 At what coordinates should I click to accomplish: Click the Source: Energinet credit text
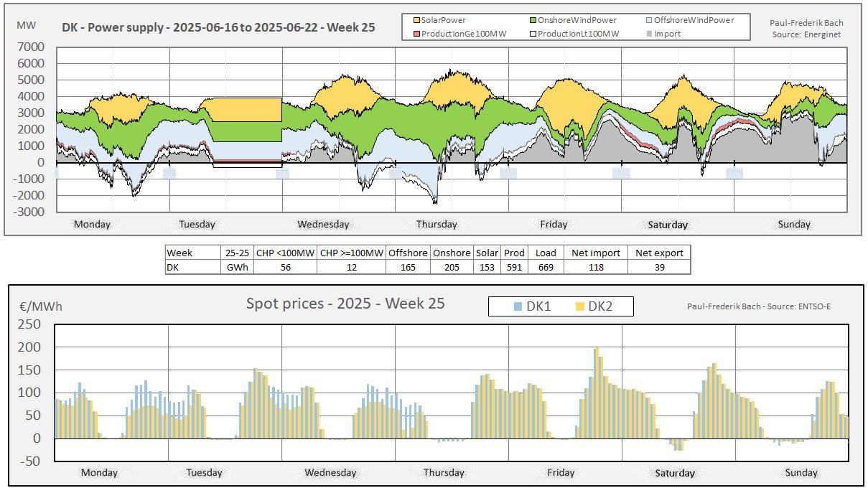[x=807, y=34]
